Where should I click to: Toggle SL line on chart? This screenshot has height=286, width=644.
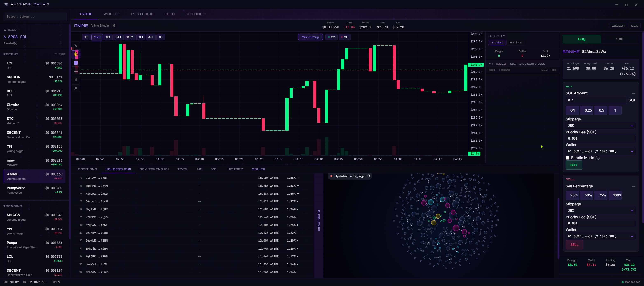[345, 37]
